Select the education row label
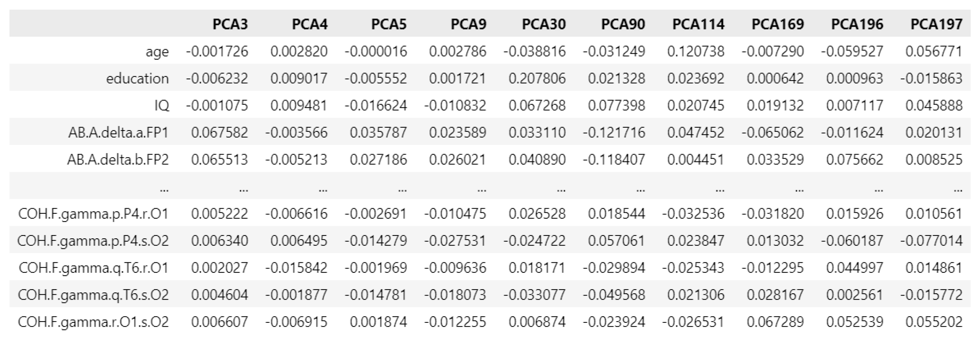 137,78
